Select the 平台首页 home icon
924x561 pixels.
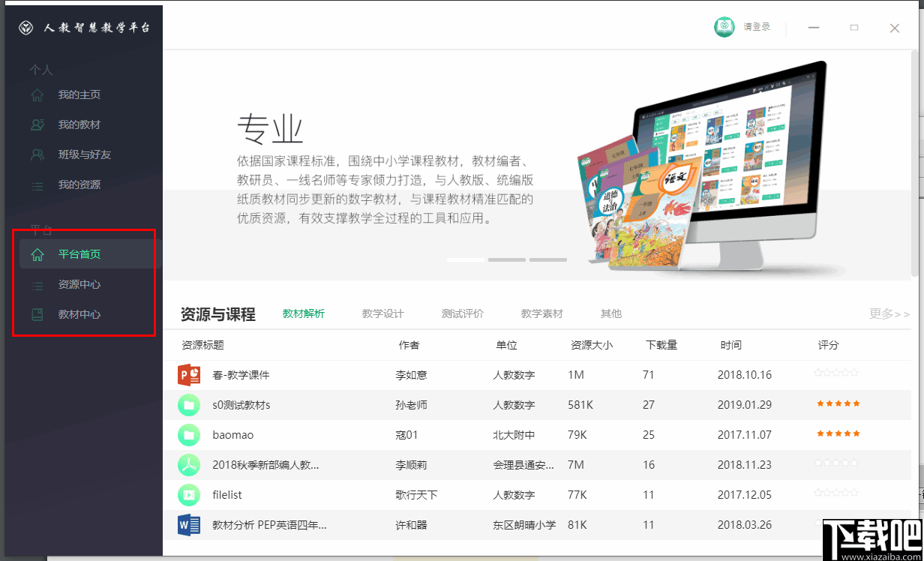coord(37,254)
